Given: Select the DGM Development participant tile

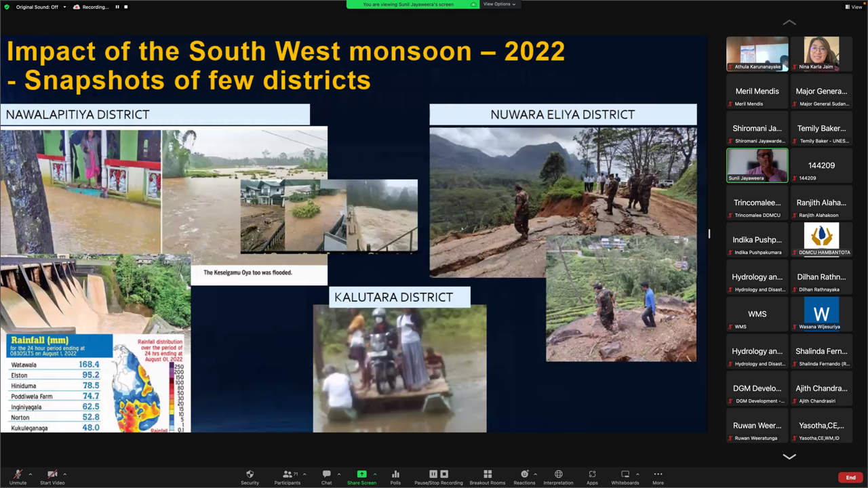Looking at the screenshot, I should (x=757, y=388).
